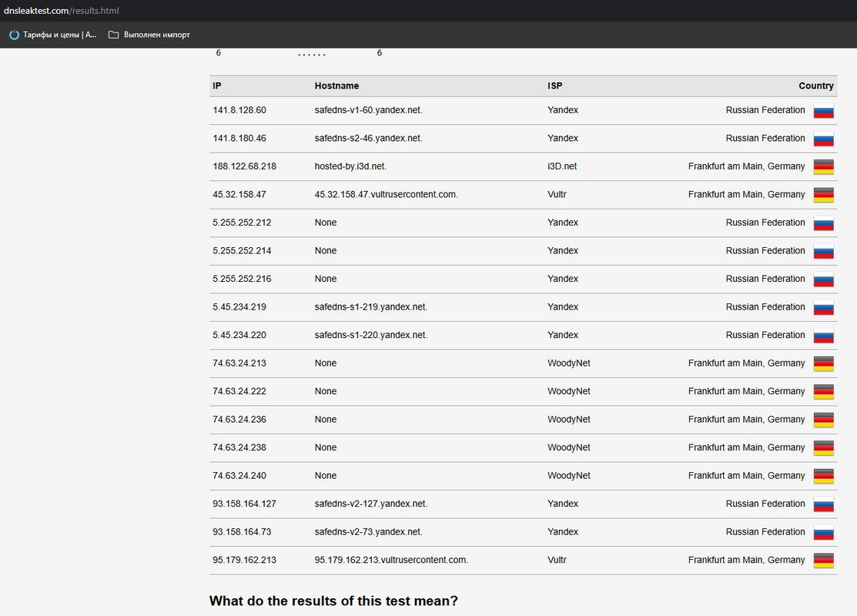Click the Russian flag for 5.255.252.216

[x=824, y=280]
